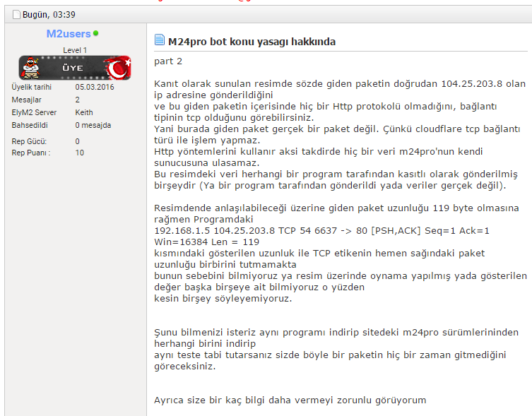Click the post document icon beside Bugün
This screenshot has height=416, width=532.
click(16, 15)
